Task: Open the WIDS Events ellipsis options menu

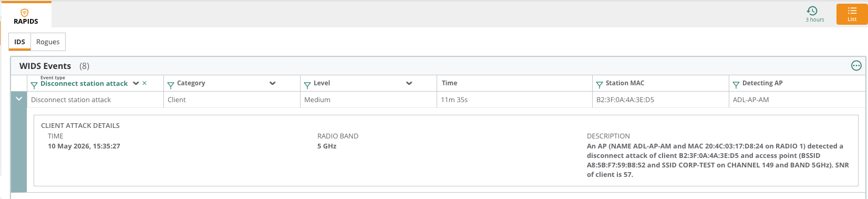Action: point(856,66)
